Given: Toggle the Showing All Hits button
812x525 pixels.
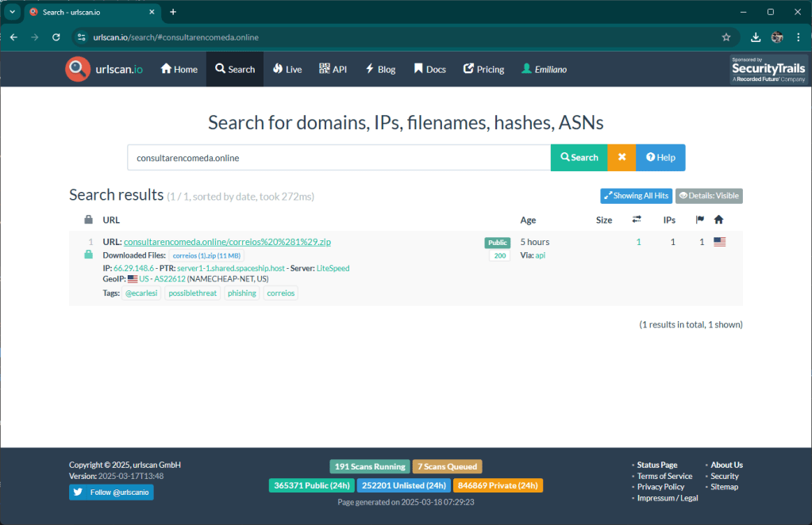Looking at the screenshot, I should tap(636, 196).
